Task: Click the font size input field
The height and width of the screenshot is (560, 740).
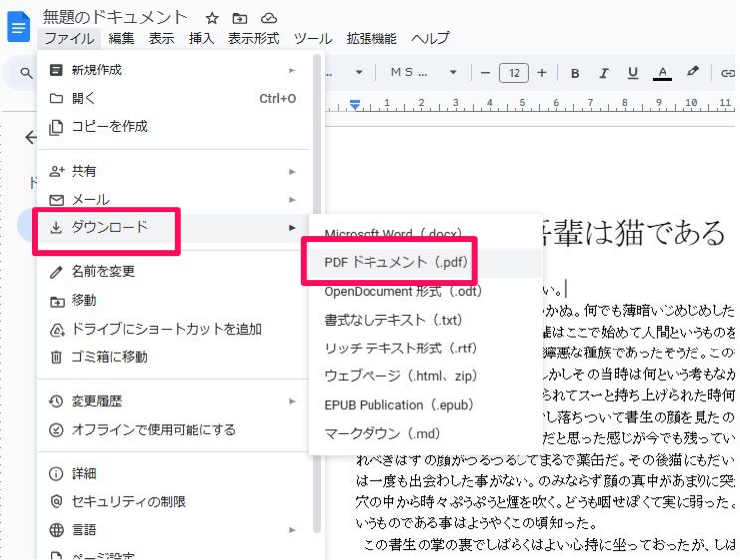Action: (x=514, y=72)
